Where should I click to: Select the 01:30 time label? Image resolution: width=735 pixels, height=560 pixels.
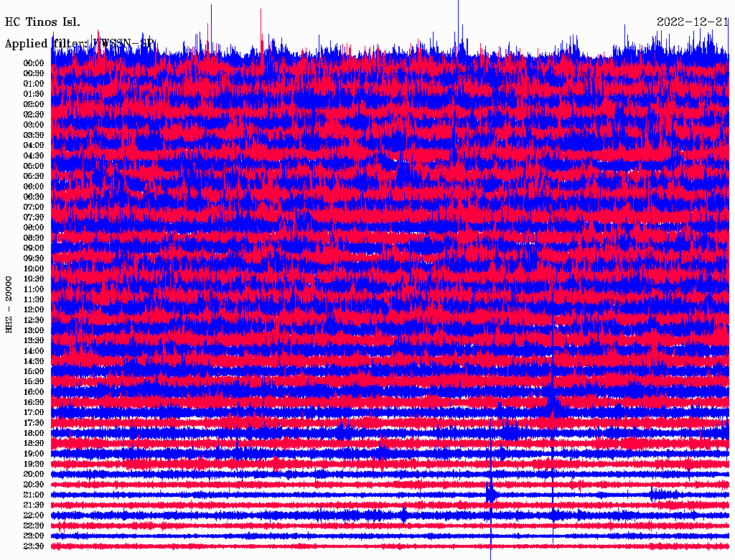pos(34,94)
